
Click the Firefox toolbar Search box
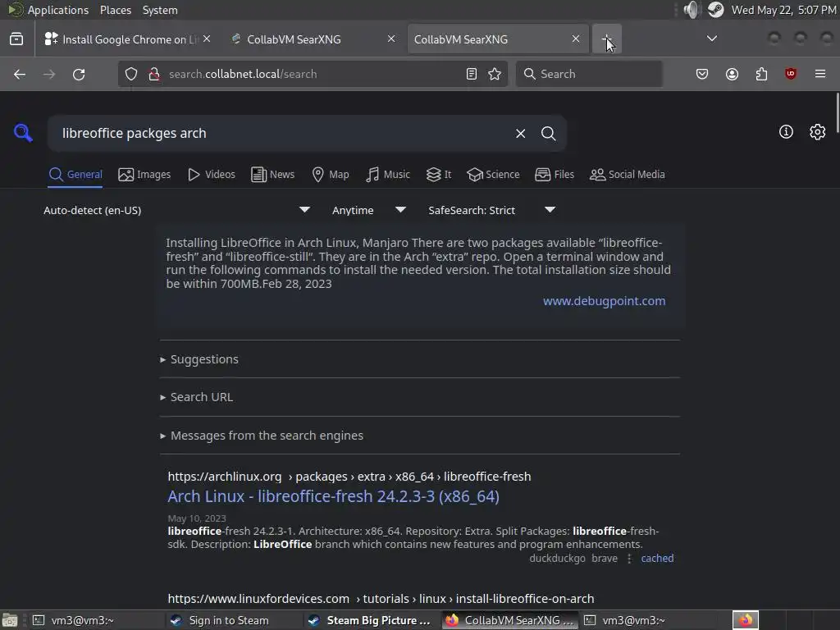point(589,74)
